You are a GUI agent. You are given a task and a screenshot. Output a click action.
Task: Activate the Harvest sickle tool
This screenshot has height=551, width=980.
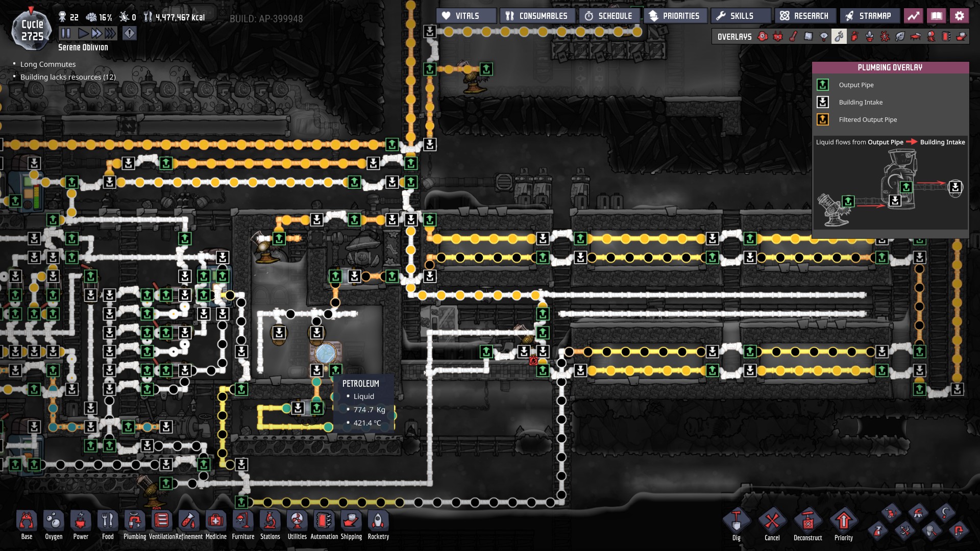click(945, 513)
